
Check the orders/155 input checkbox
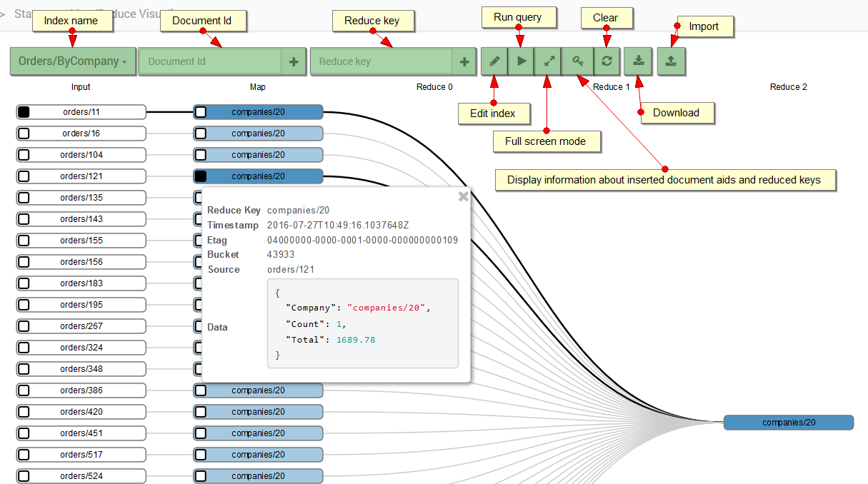(24, 241)
